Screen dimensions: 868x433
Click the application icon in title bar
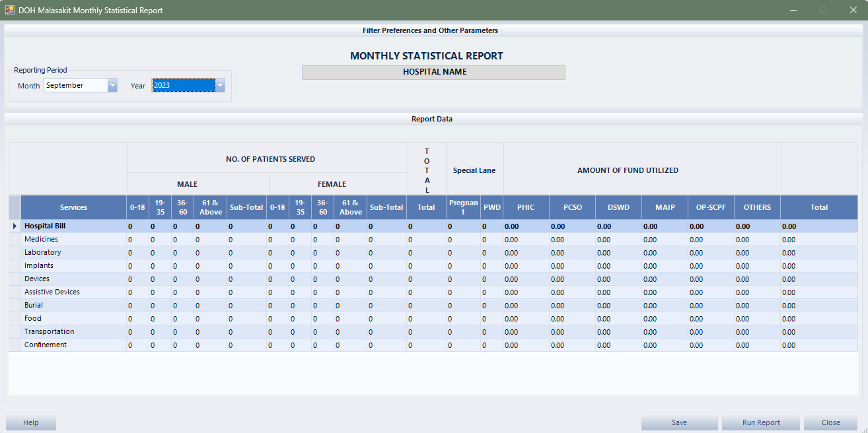(10, 10)
